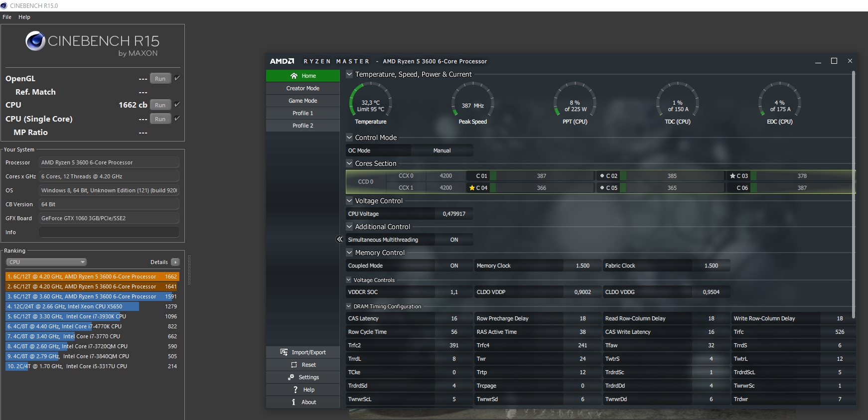Click the dot marker on core C 02
The image size is (868, 420).
(x=602, y=176)
